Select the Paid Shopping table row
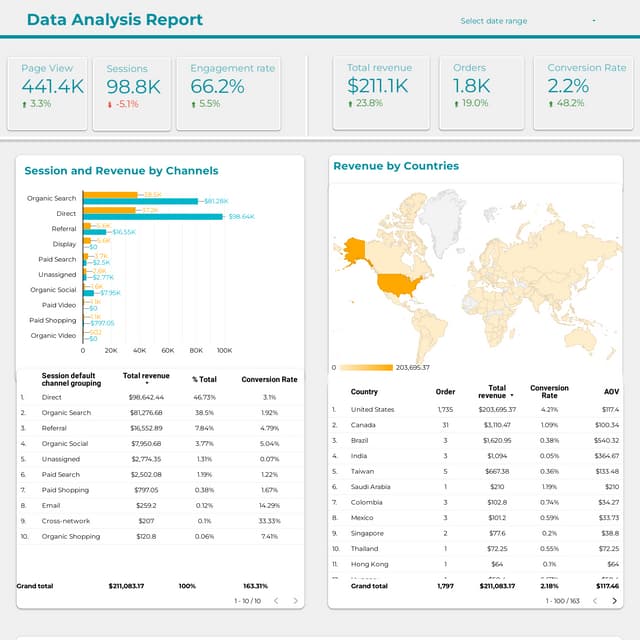Viewport: 640px width, 640px height. (160, 490)
